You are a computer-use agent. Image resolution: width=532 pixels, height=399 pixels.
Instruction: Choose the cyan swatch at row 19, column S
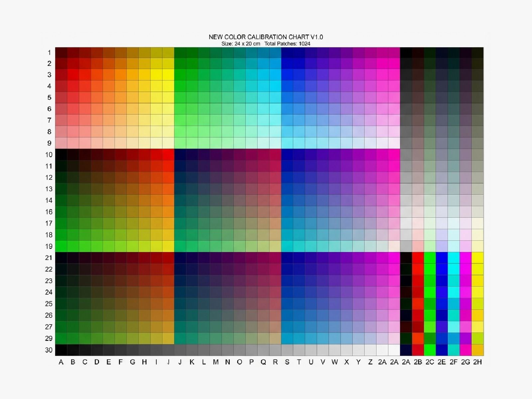click(287, 246)
